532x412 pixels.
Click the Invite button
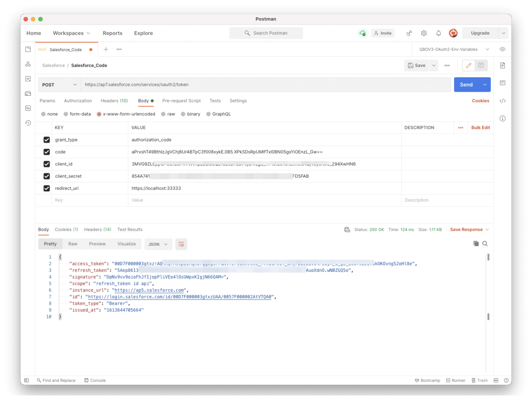click(383, 33)
